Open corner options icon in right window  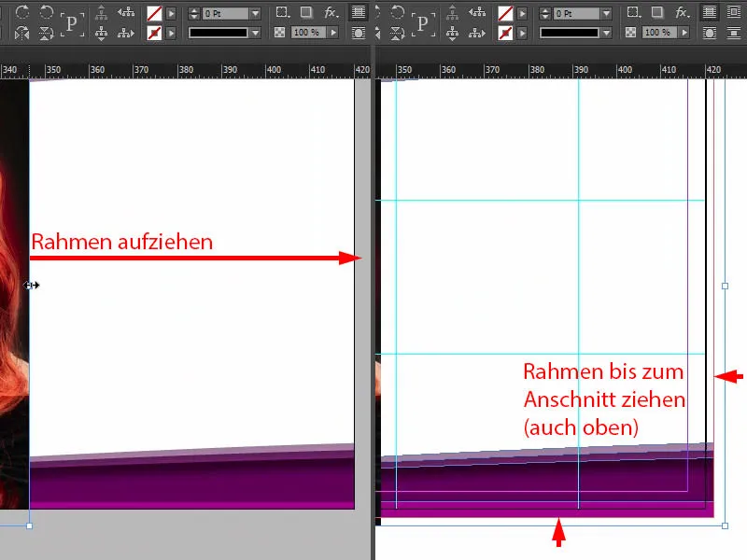pyautogui.click(x=633, y=12)
